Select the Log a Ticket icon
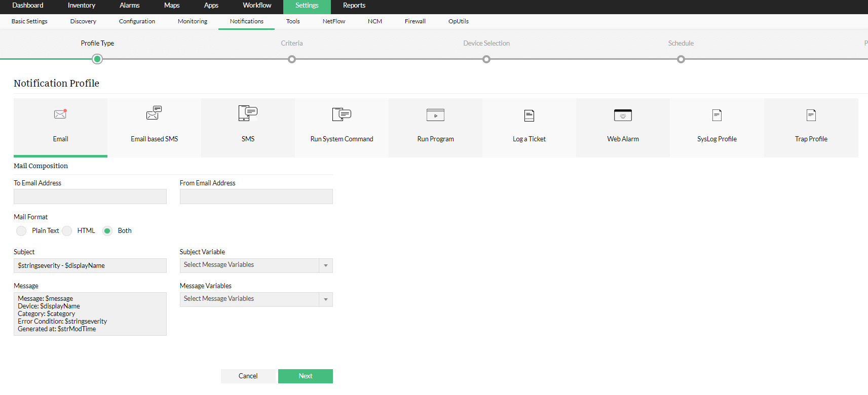The image size is (868, 395). (x=529, y=115)
